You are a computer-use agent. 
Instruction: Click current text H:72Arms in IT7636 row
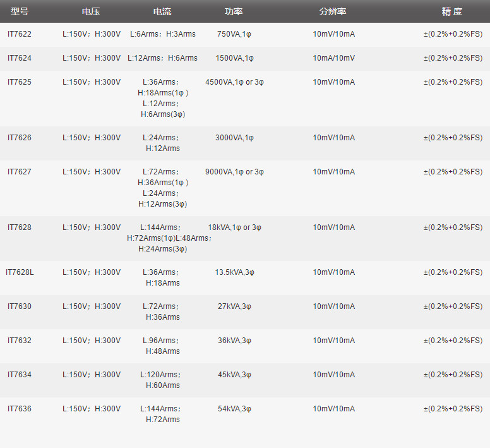coord(163,419)
